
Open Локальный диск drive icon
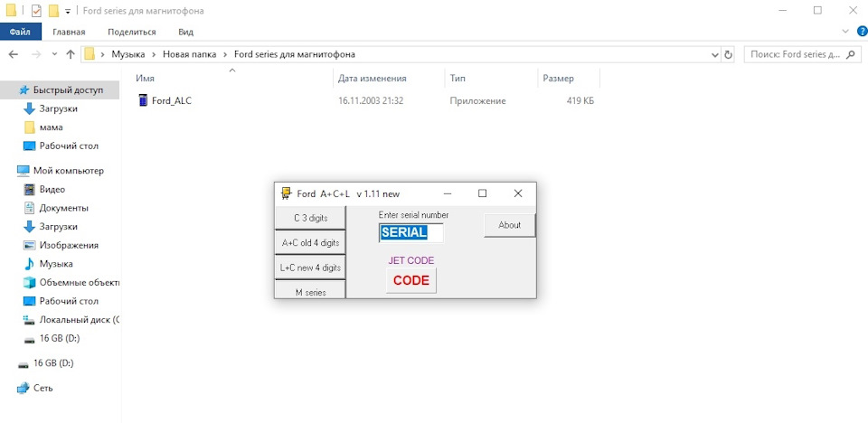click(29, 319)
